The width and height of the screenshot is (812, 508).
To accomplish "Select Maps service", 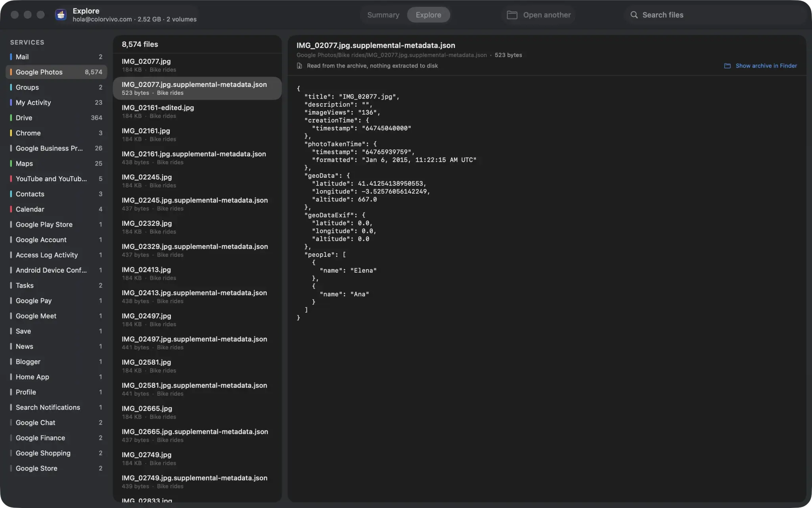I will (x=56, y=164).
